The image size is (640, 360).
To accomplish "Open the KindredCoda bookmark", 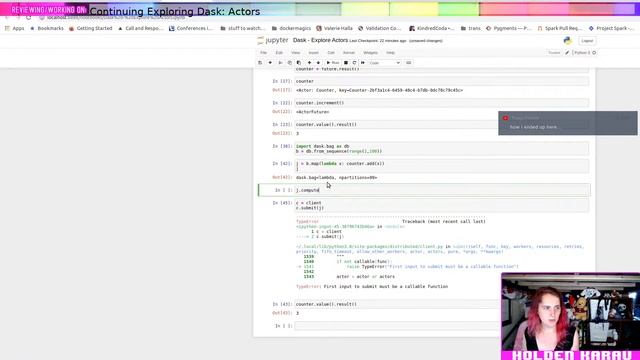I will coord(432,28).
